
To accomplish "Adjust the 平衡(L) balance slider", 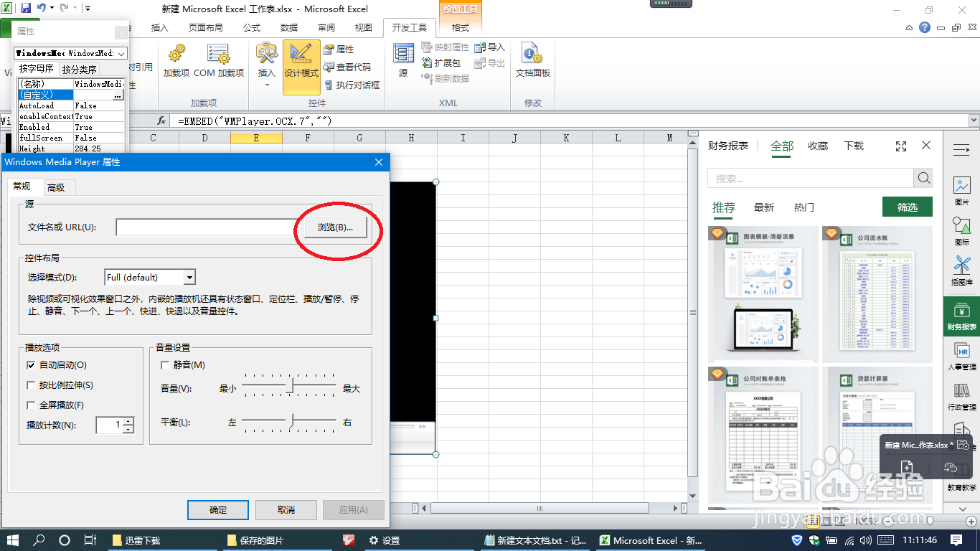I will click(290, 420).
